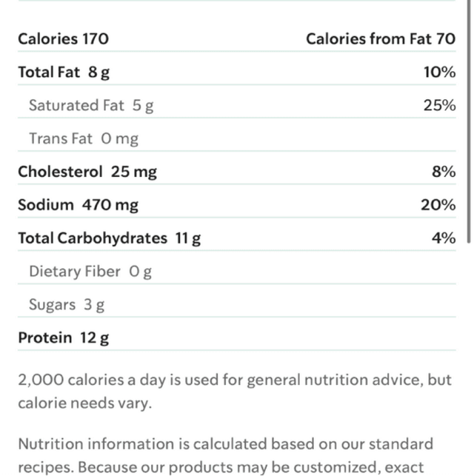Click the 'Nutrition information is calculated' paragraph
Viewport: 474px width, 476px height.
225,445
